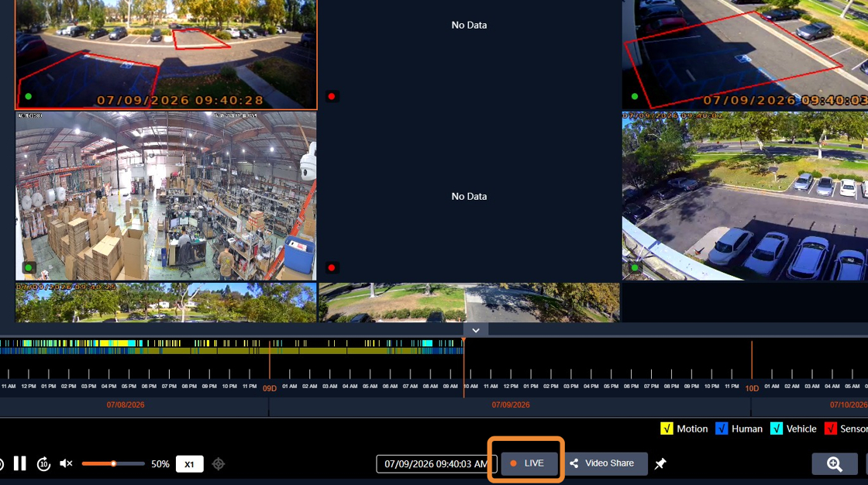The height and width of the screenshot is (485, 868).
Task: Click the green status dot on warehouse feed
Action: tap(29, 268)
